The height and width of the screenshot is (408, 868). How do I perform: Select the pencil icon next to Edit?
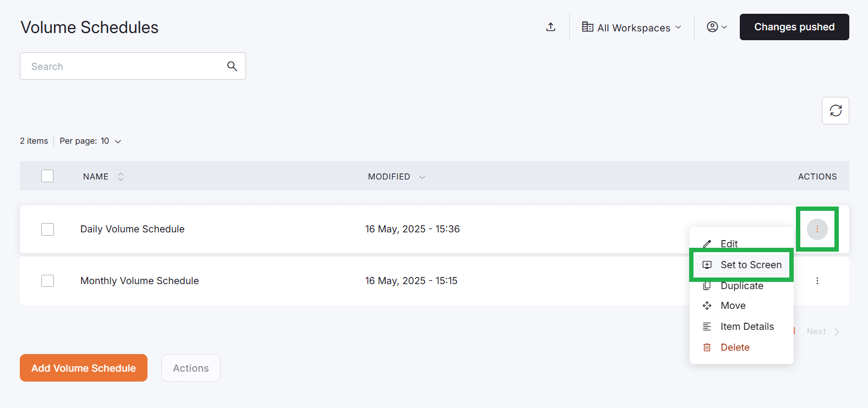point(707,243)
